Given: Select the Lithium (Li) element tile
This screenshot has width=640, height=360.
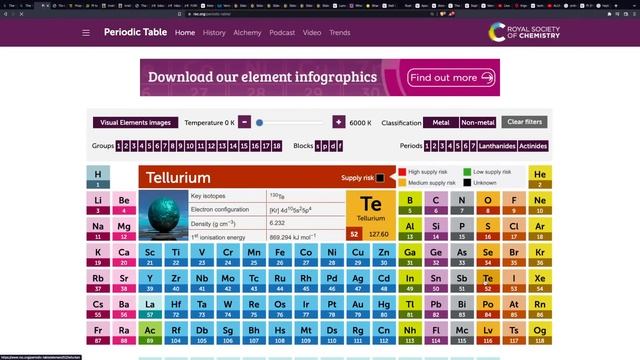Looking at the screenshot, I should pos(98,203).
